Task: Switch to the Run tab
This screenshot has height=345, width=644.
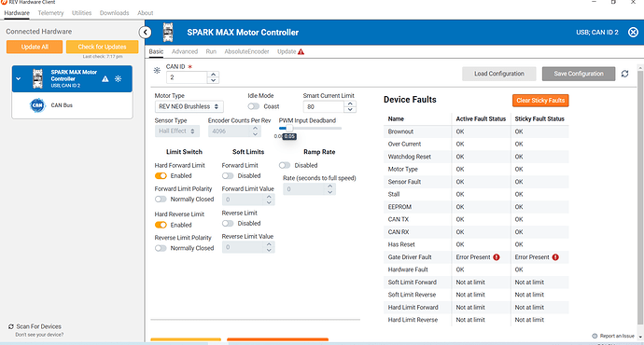Action: click(211, 51)
